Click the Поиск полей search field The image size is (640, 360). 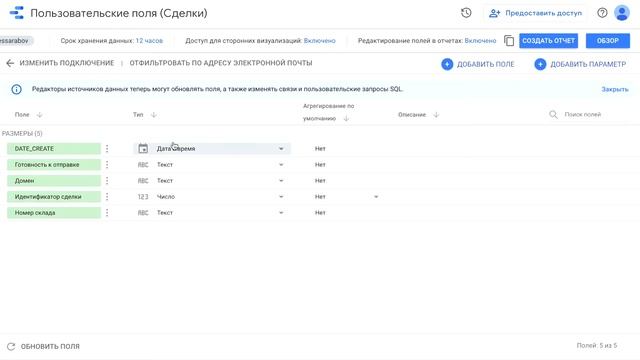(x=590, y=115)
